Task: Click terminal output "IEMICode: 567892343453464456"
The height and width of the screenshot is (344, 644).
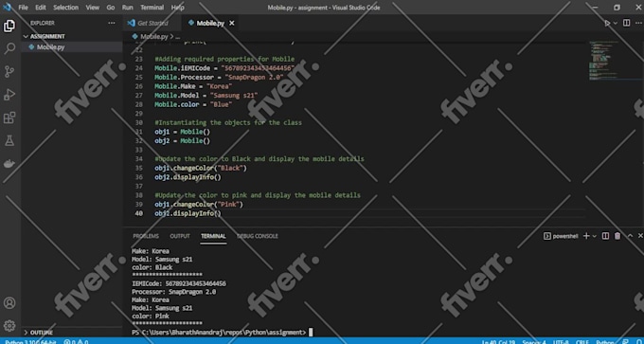Action: pyautogui.click(x=179, y=283)
